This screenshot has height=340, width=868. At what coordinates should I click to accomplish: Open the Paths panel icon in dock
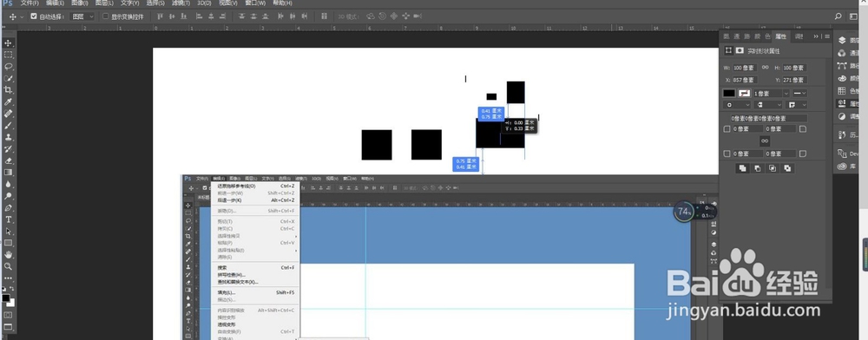(x=842, y=65)
